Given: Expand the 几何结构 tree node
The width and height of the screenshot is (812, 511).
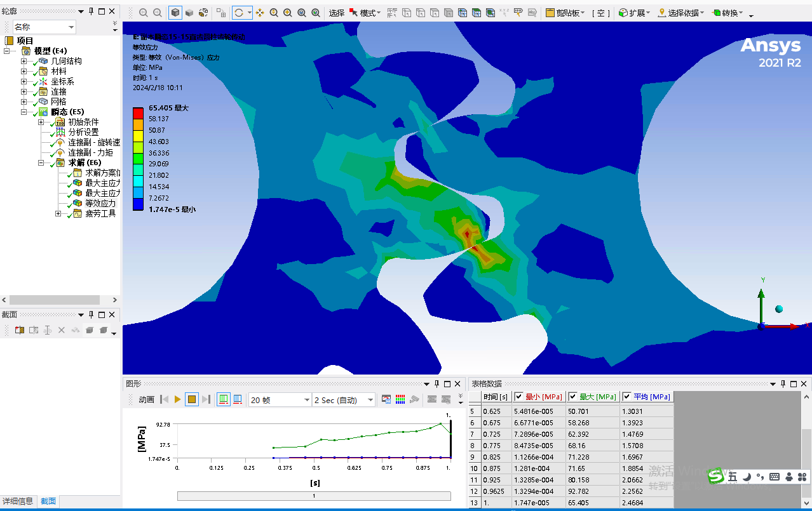Looking at the screenshot, I should tap(24, 61).
